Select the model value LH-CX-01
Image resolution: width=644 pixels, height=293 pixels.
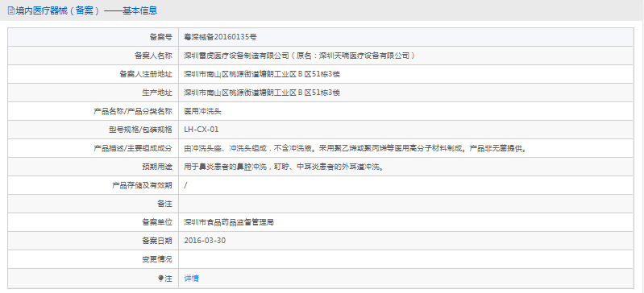[202, 130]
